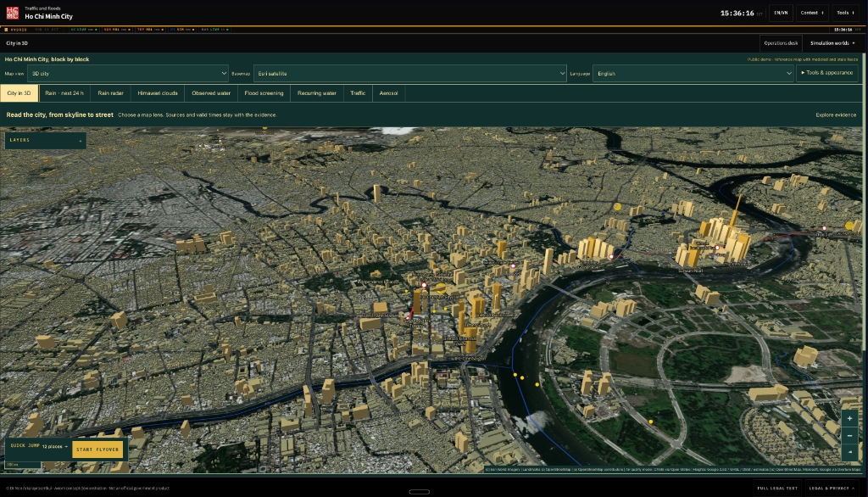
Task: Click 'Read the city, from skyline to street' text
Action: point(60,114)
